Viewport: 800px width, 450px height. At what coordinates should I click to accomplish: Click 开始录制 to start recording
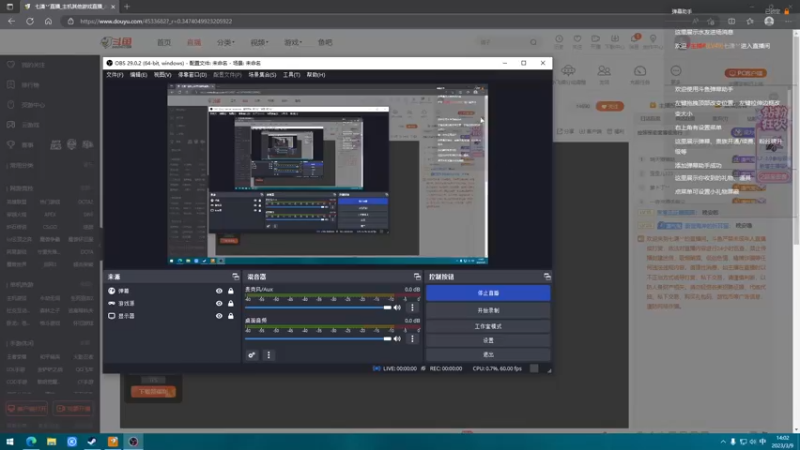[x=488, y=310]
